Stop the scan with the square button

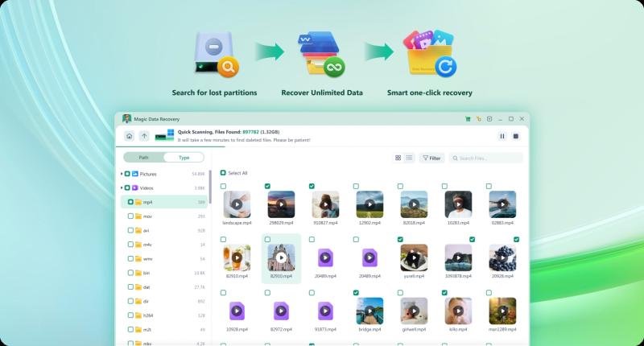tap(516, 136)
